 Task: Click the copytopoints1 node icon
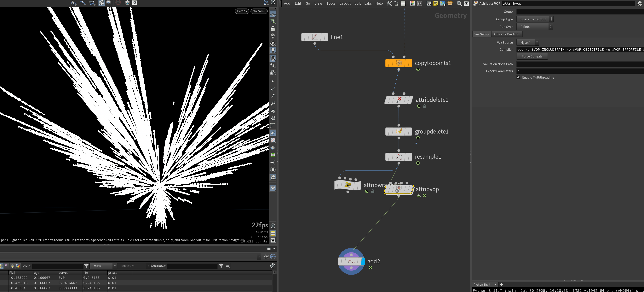(x=399, y=63)
